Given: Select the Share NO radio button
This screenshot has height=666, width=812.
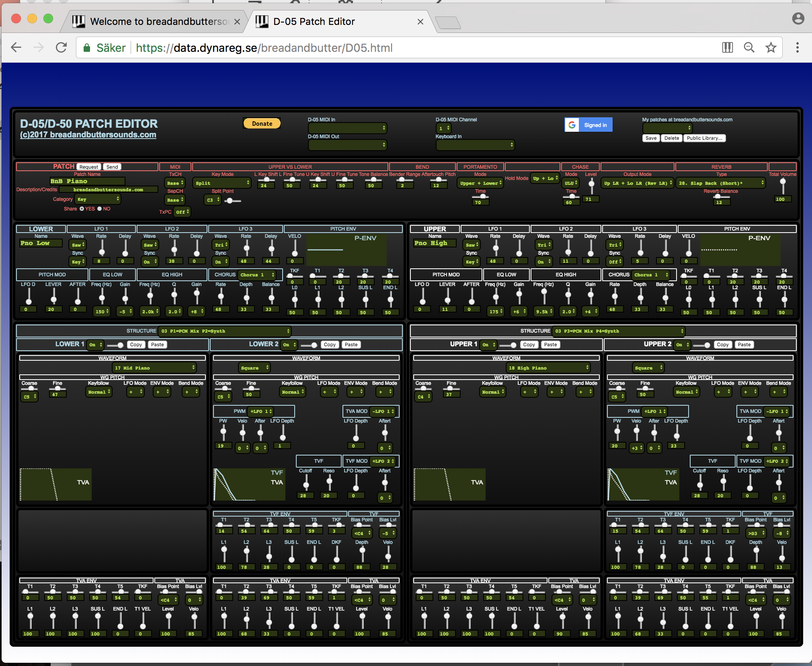Looking at the screenshot, I should point(100,209).
